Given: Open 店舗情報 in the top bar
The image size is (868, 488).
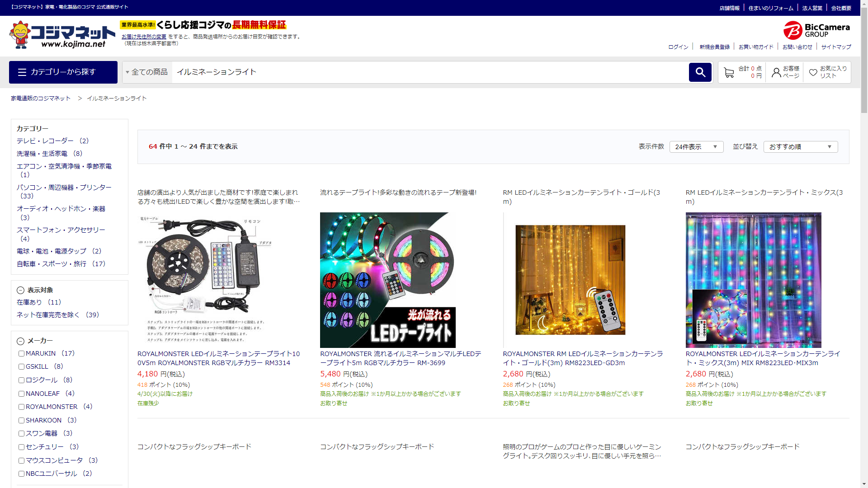Looking at the screenshot, I should tap(729, 8).
